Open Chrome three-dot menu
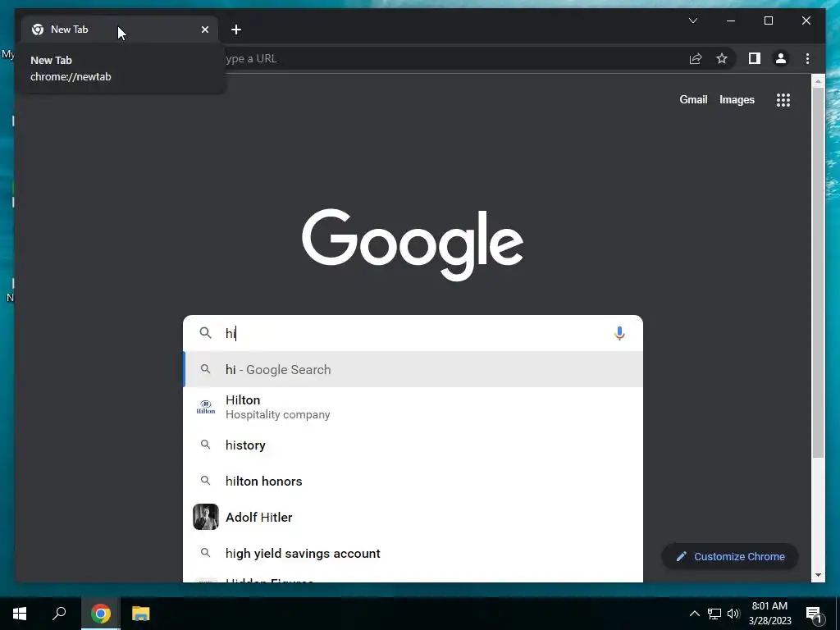The width and height of the screenshot is (840, 630). point(807,58)
